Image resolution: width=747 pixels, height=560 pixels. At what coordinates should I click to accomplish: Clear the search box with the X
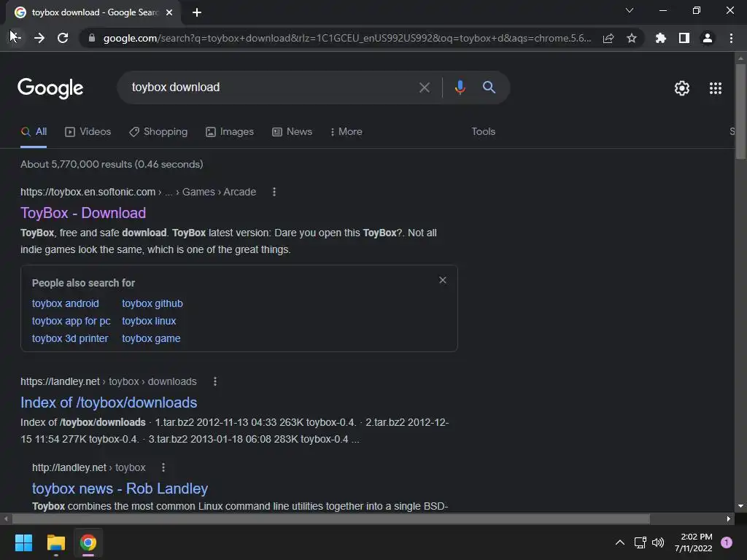click(424, 87)
